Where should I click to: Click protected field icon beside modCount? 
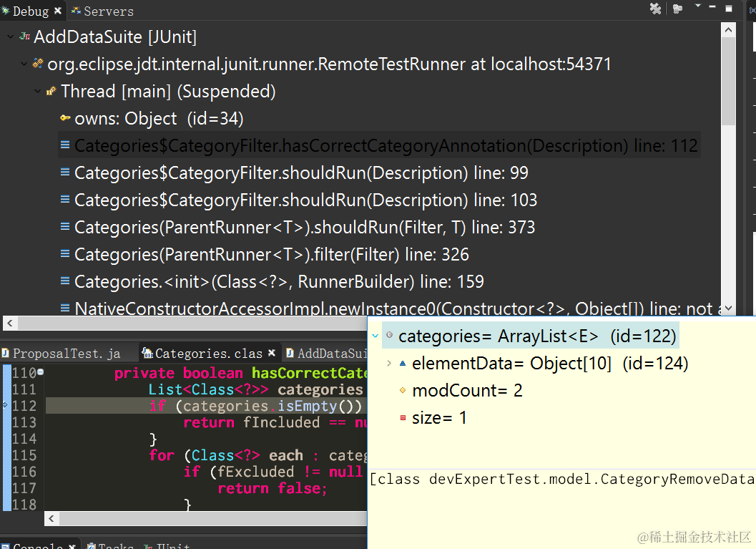[x=403, y=390]
